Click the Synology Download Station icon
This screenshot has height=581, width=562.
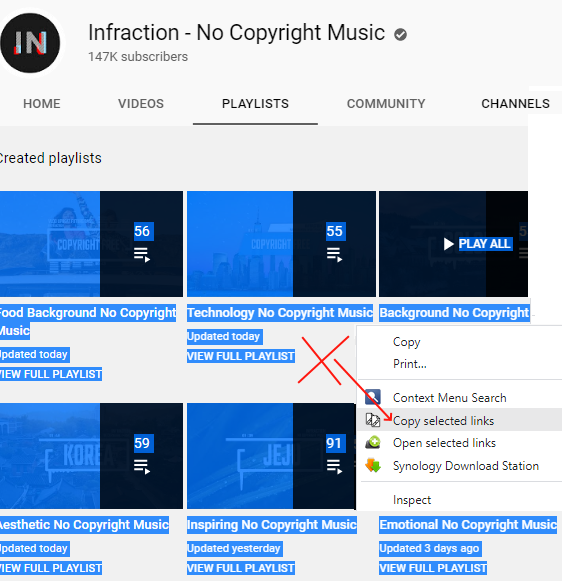(373, 465)
